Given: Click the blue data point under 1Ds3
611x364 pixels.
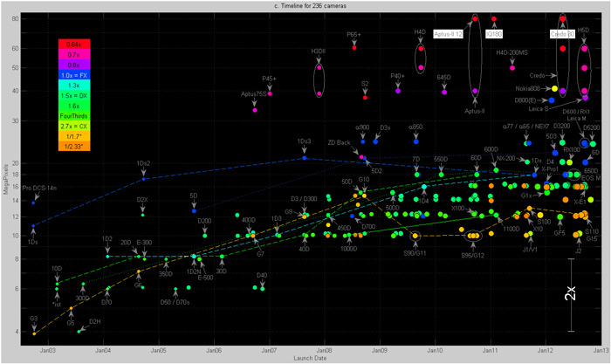Looking at the screenshot, I should point(305,158).
